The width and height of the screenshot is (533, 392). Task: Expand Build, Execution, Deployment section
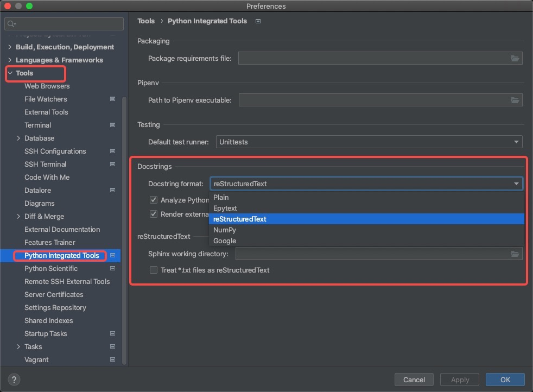(10, 47)
